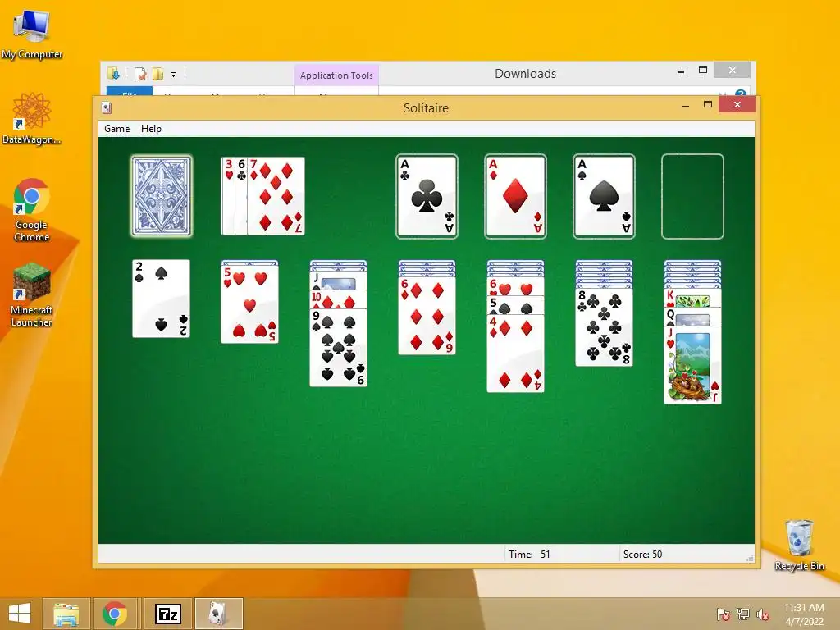Click muted volume icon in system tray
This screenshot has height=630, width=840.
762,614
